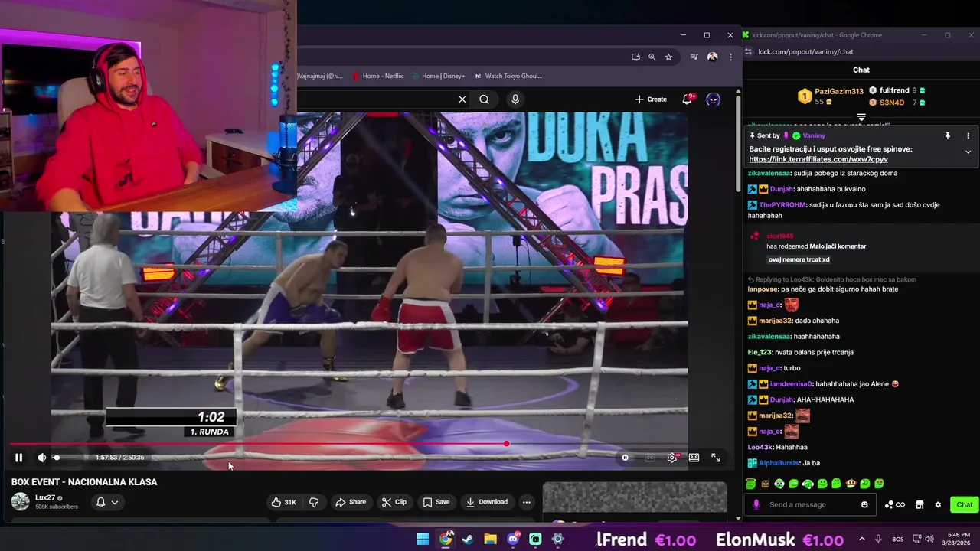980x551 pixels.
Task: Enter fullscreen on the YouTube player
Action: pyautogui.click(x=716, y=458)
